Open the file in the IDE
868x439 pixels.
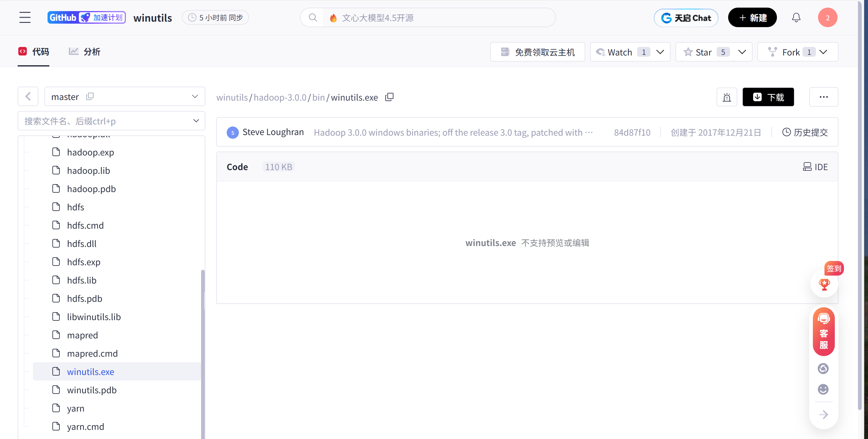point(815,166)
